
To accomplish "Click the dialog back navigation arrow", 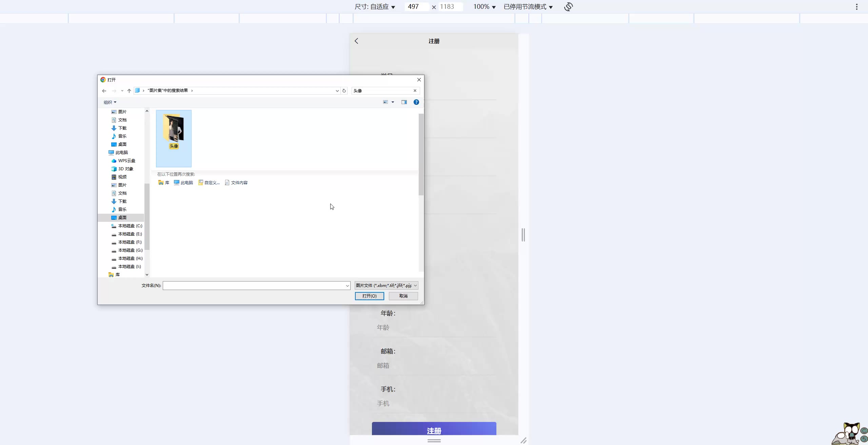I will point(104,91).
